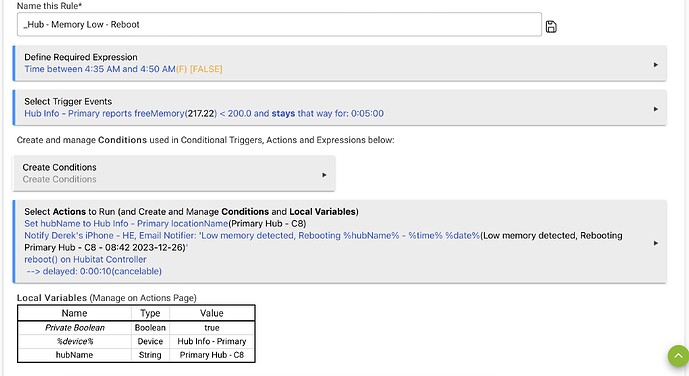
Task: Click the 'Set hubName to Hub Info' action
Action: coord(165,224)
